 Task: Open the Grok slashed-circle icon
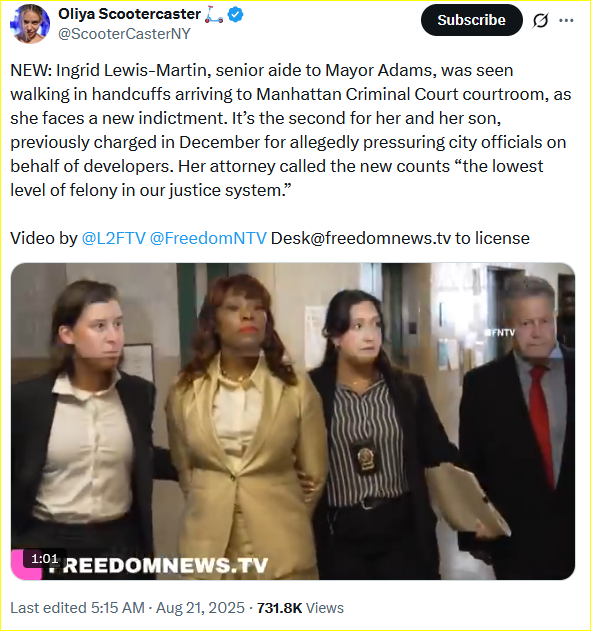click(540, 21)
